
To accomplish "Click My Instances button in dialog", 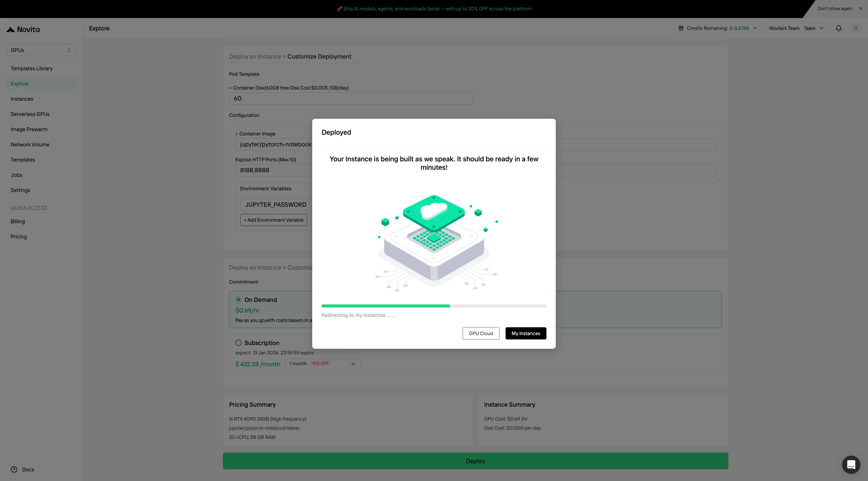I will (x=526, y=333).
